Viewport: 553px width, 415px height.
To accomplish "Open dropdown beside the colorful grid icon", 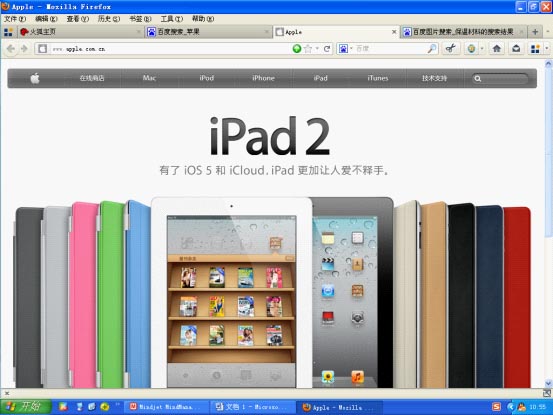I will 547,49.
